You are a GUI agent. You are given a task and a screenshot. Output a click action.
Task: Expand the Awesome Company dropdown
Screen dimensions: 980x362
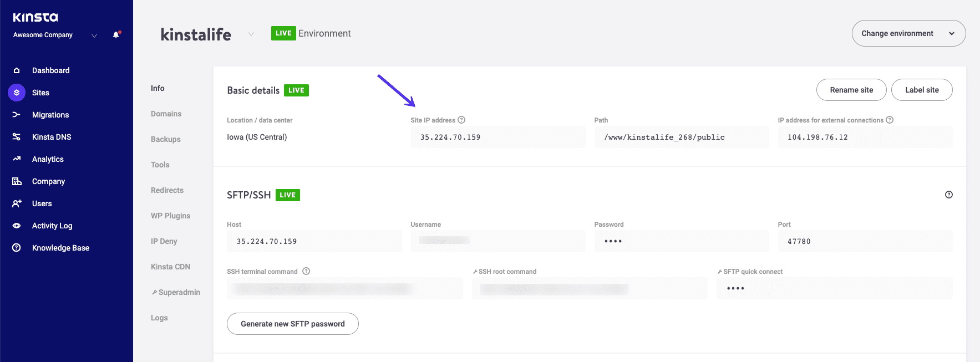94,35
